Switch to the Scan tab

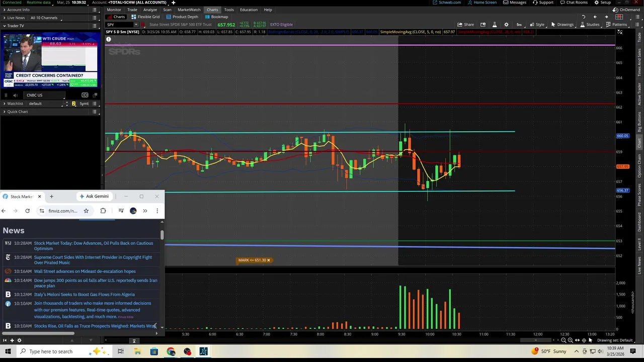[x=167, y=10]
